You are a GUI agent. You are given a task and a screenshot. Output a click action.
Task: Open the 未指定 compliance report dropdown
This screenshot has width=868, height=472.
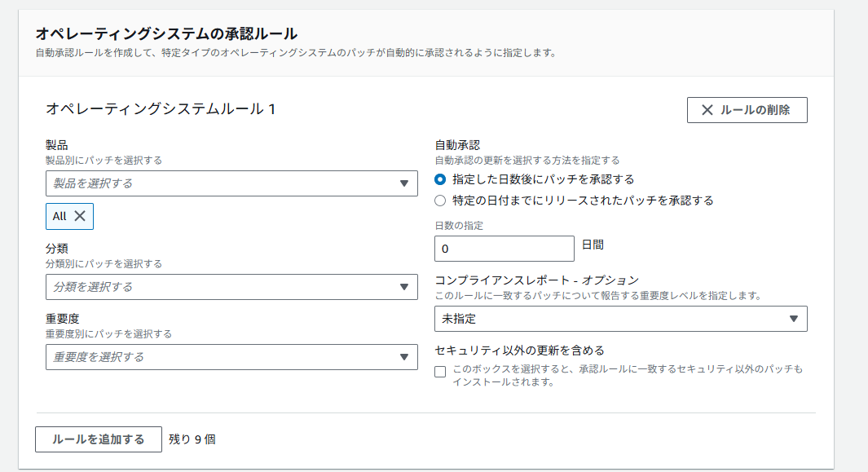coord(620,319)
